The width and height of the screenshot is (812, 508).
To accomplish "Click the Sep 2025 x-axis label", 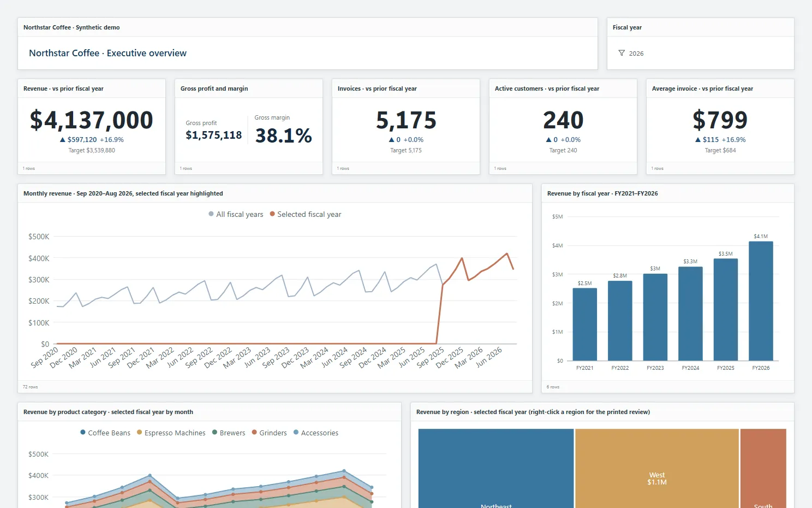I will point(431,357).
